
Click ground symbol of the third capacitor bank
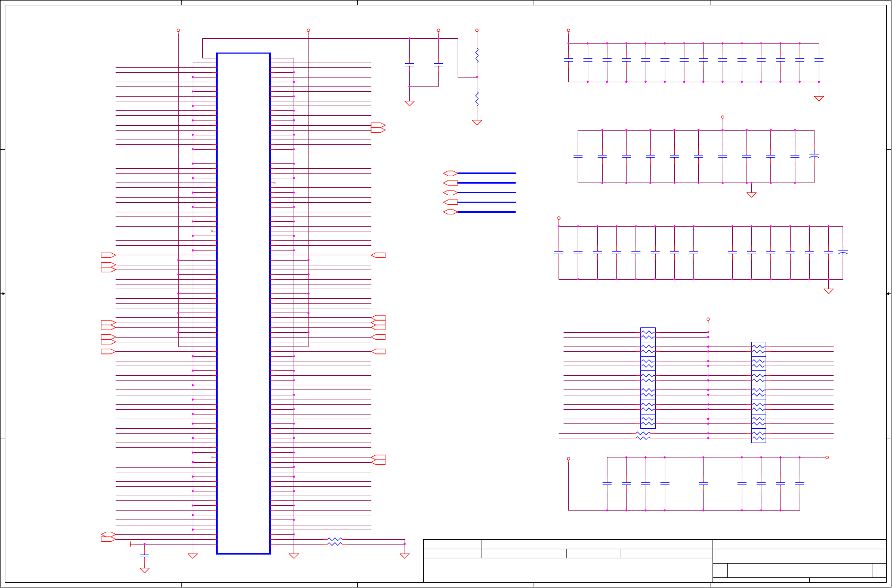coord(828,291)
